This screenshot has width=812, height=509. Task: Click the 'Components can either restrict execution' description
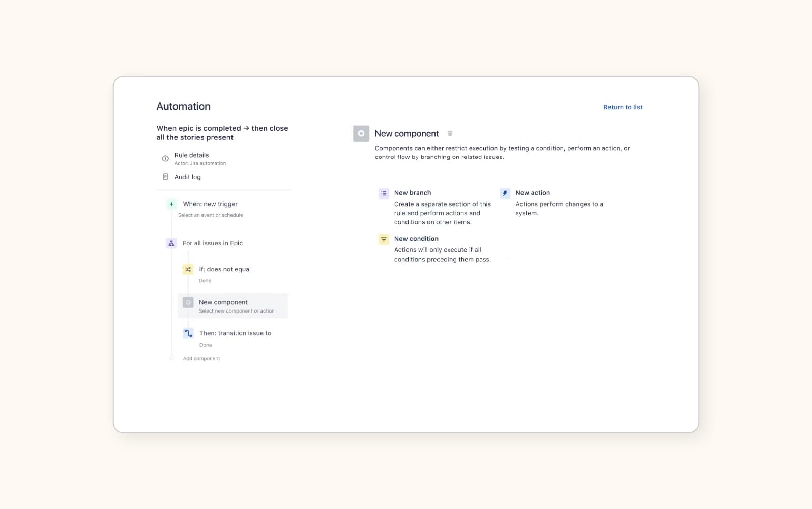[x=502, y=153]
